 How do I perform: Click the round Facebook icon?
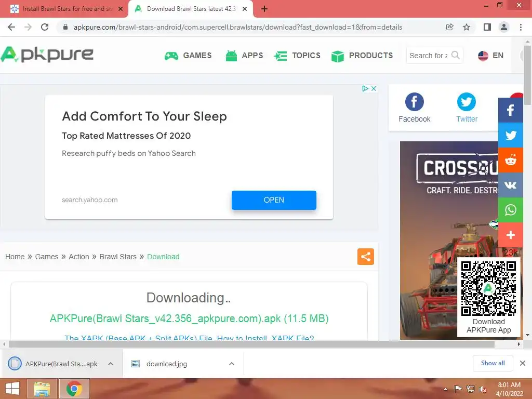pyautogui.click(x=414, y=102)
